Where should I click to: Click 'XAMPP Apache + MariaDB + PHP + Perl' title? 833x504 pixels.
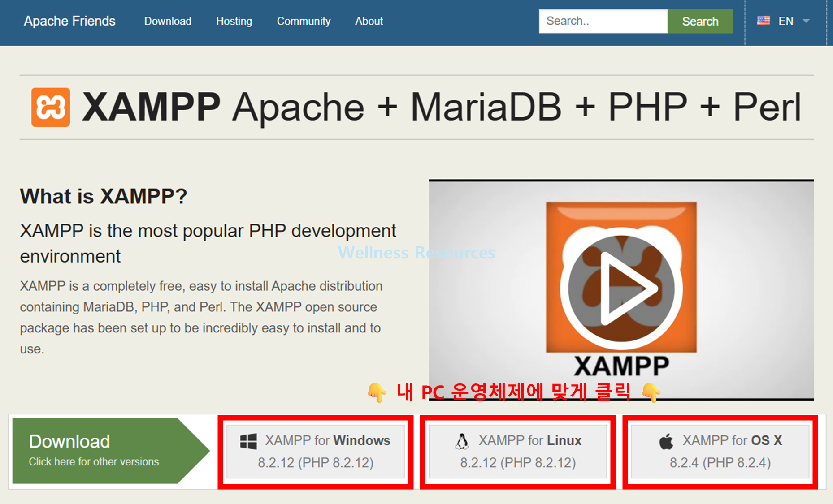click(442, 108)
